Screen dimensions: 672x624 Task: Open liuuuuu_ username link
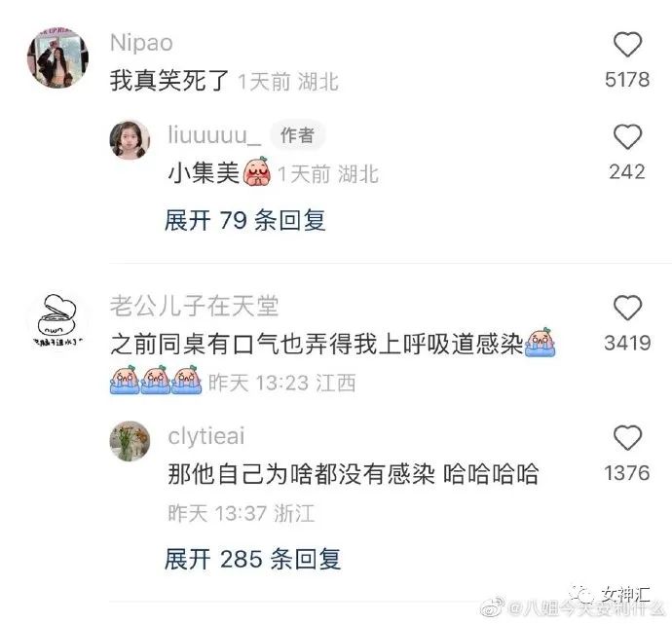click(214, 135)
